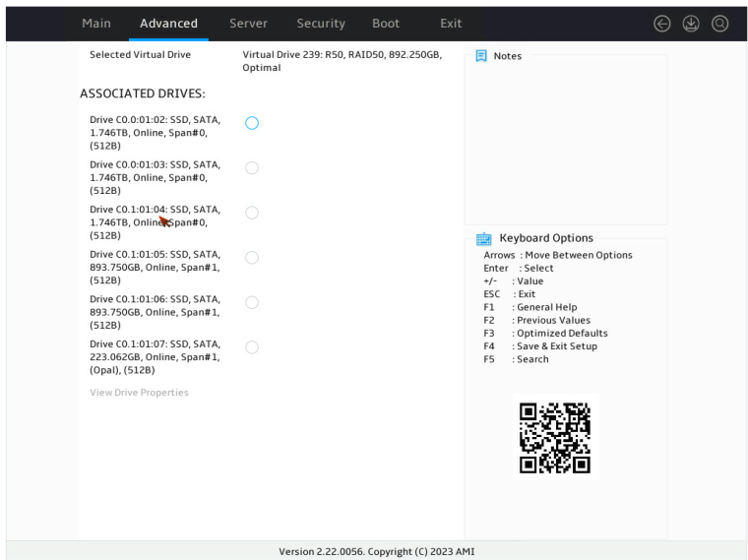Viewport: 748px width, 560px height.
Task: Click the Drive C0.1:01:05 893.750GB text
Action: pos(156,267)
